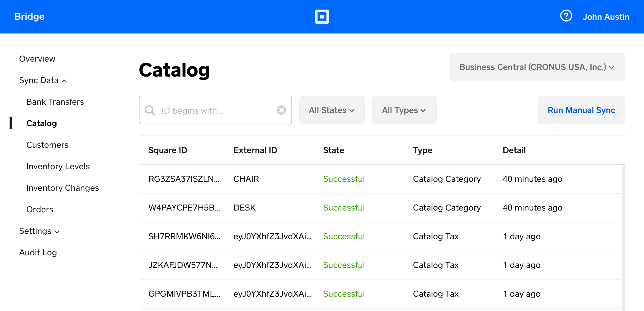Clear the ID search field
This screenshot has width=644, height=311.
pyautogui.click(x=281, y=110)
